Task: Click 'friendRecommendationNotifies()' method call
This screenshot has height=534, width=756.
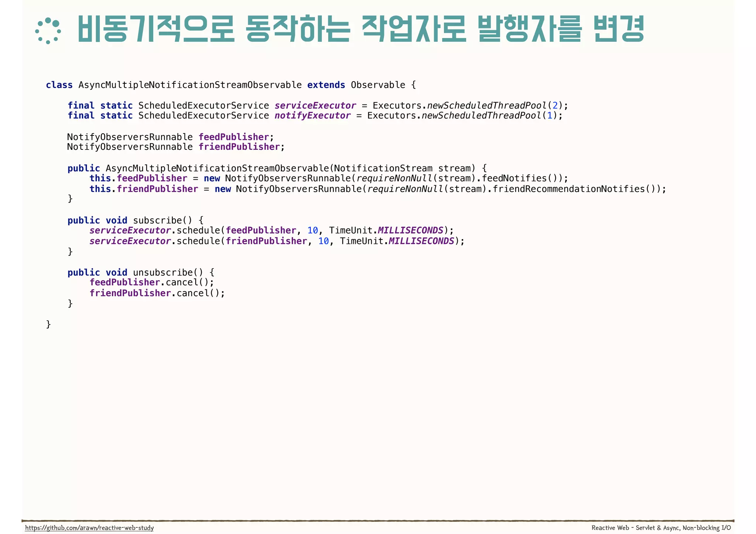Action: coord(574,189)
